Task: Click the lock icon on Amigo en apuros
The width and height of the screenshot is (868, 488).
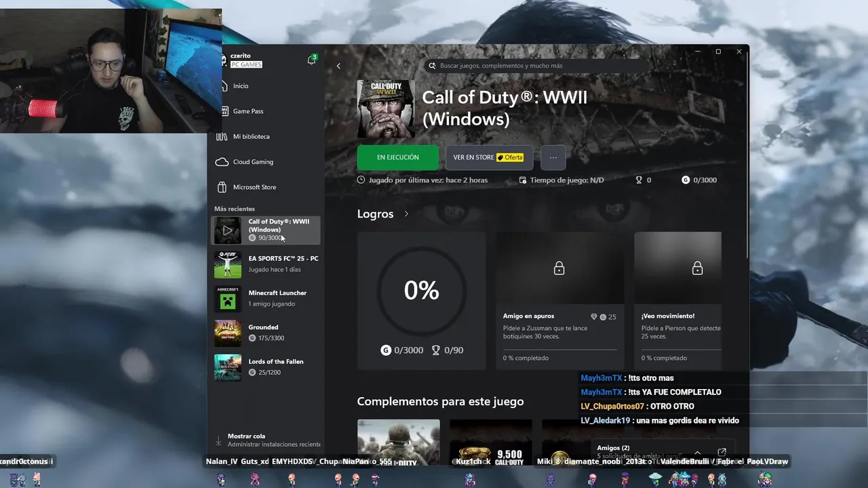Action: [559, 268]
